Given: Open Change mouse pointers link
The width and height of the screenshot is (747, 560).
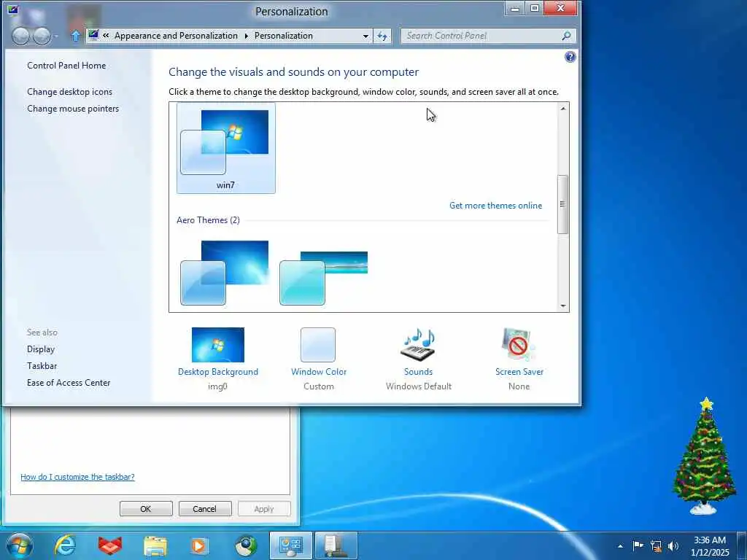Looking at the screenshot, I should click(73, 109).
